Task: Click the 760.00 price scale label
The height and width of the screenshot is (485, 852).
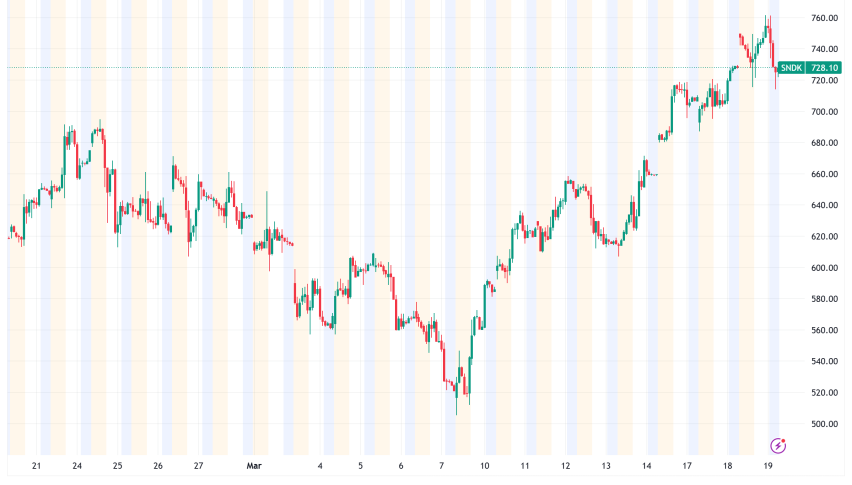Action: [824, 18]
